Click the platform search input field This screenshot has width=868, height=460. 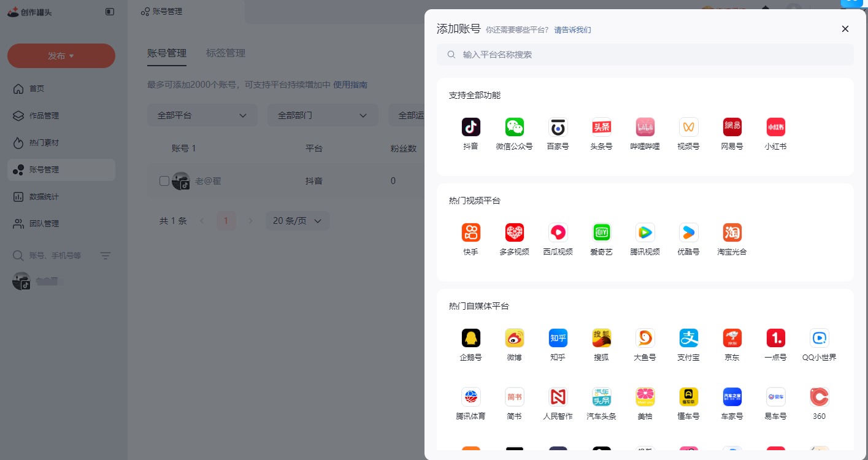644,55
